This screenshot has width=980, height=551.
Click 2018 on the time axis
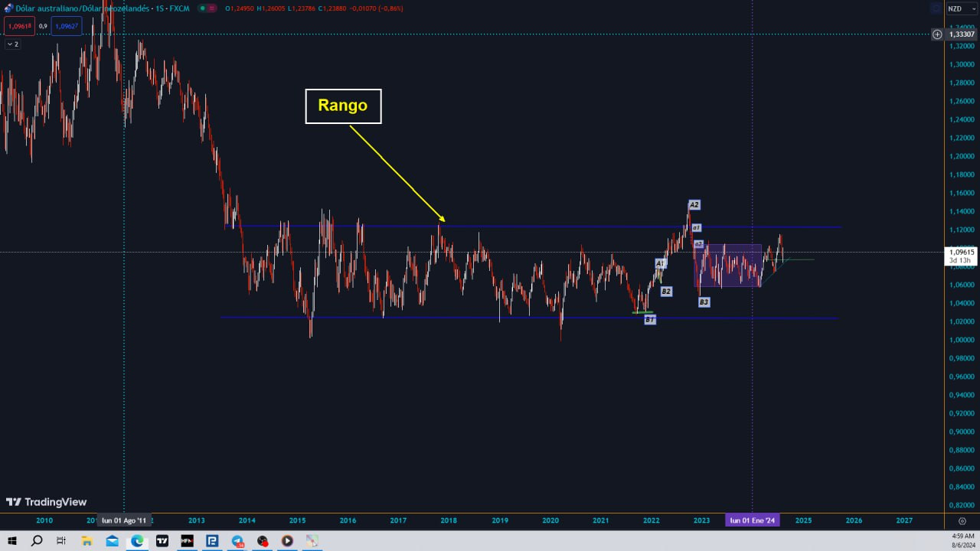449,520
